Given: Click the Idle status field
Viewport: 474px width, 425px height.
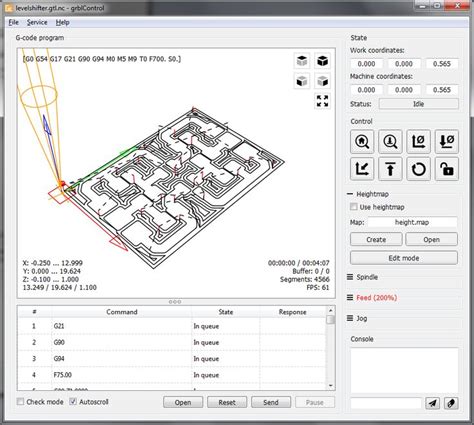Looking at the screenshot, I should click(419, 104).
